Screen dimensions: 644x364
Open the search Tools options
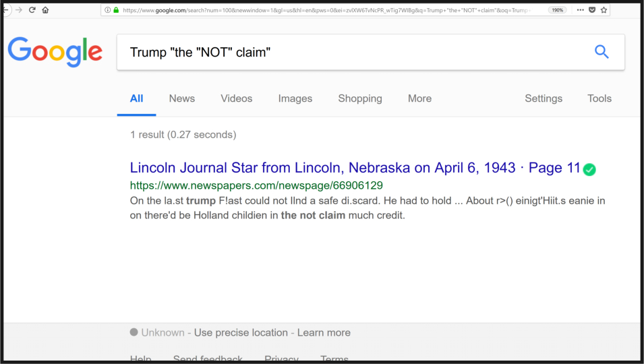click(599, 98)
